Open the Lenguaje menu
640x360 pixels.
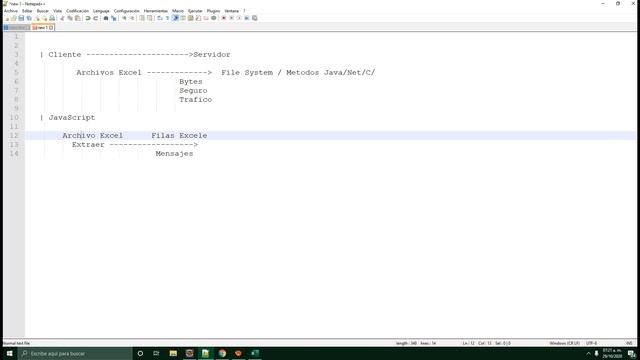[x=101, y=11]
